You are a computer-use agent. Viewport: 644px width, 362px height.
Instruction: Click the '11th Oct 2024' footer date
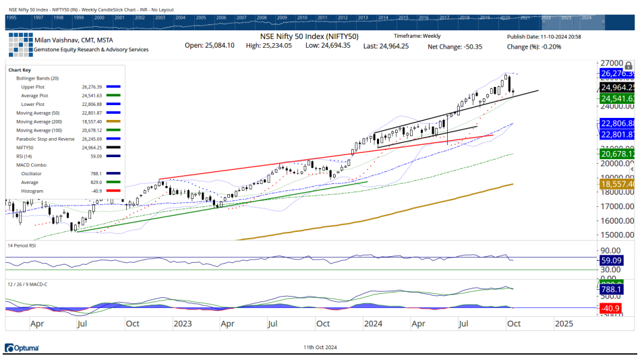coord(320,347)
